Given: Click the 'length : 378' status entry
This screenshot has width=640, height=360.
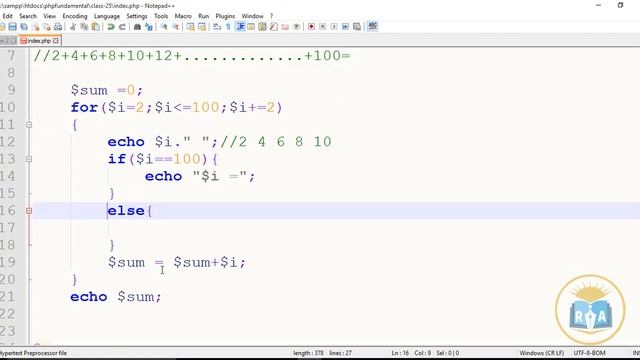Looking at the screenshot, I should (308, 353).
